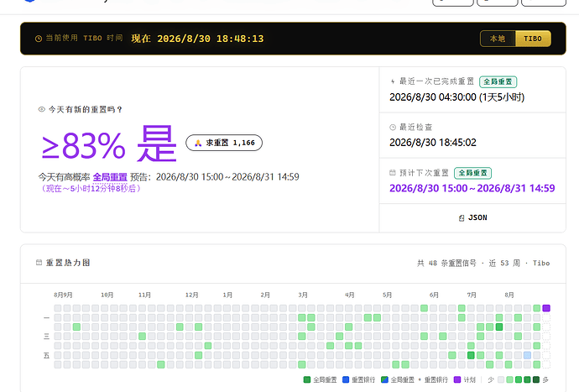Screen dimensions: 579x392
Task: Open the JSON link
Action: (472, 217)
